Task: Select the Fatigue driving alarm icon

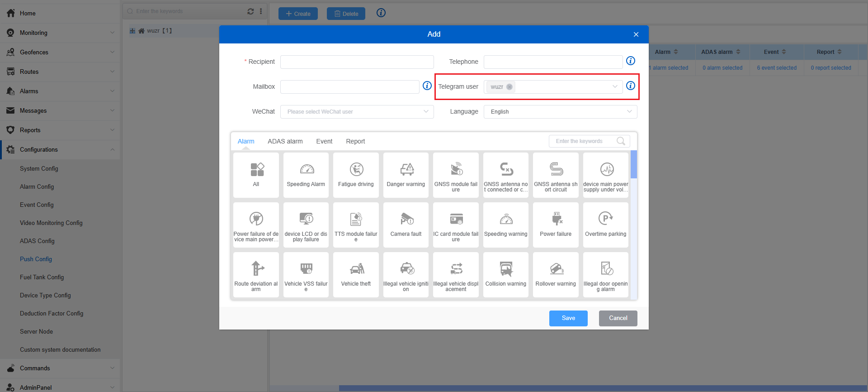Action: (x=356, y=175)
